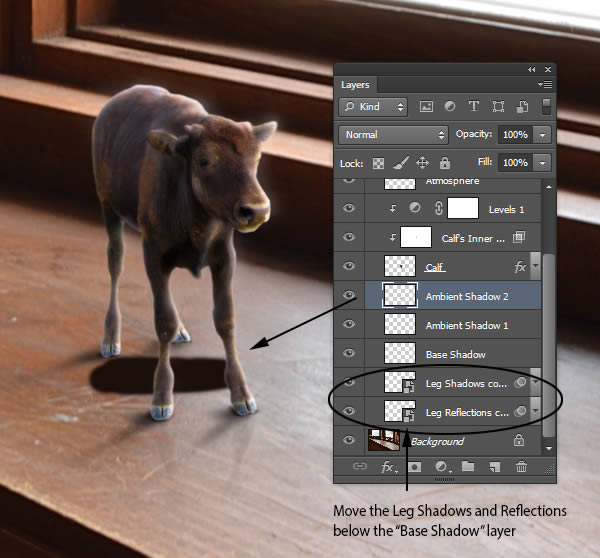Hide the Levels 1 layer

[x=349, y=208]
